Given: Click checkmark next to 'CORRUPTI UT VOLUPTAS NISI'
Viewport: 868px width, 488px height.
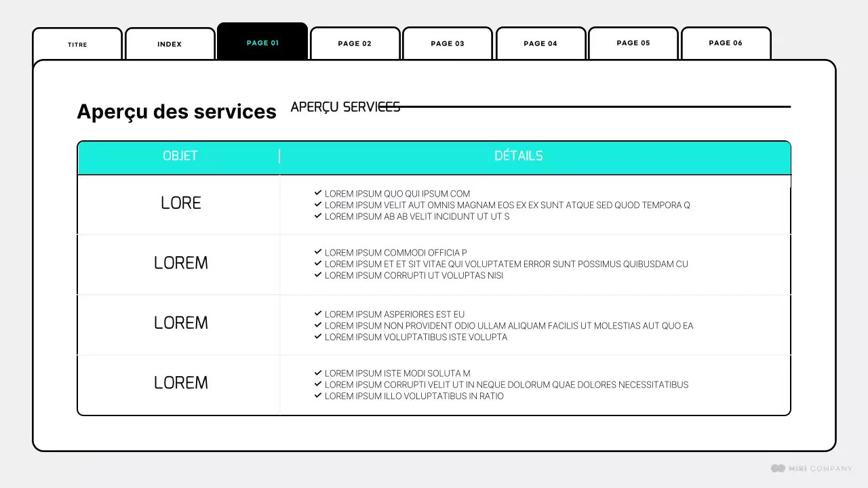Looking at the screenshot, I should point(318,275).
